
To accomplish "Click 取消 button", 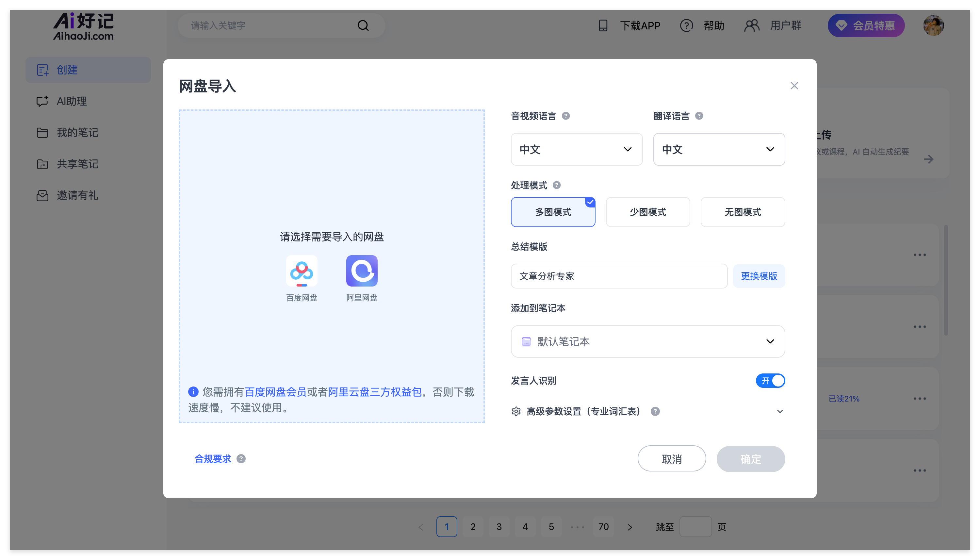I will pos(671,458).
